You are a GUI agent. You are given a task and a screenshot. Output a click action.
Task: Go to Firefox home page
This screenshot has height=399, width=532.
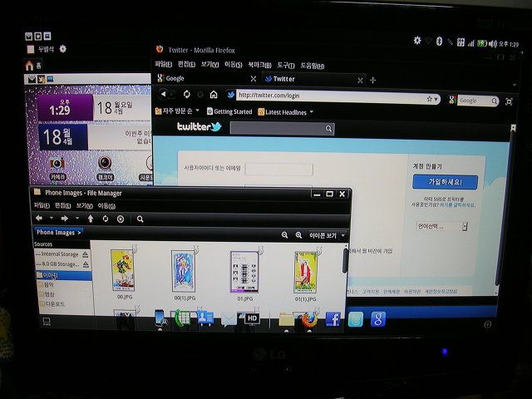pos(214,94)
